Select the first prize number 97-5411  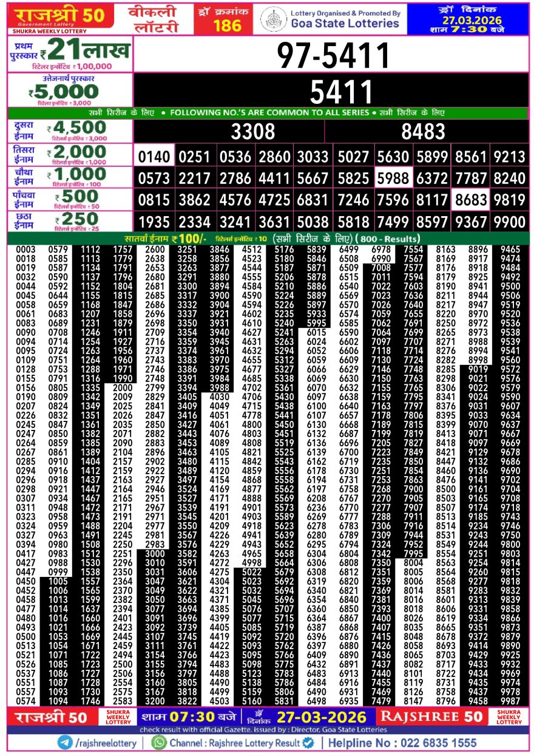click(333, 56)
